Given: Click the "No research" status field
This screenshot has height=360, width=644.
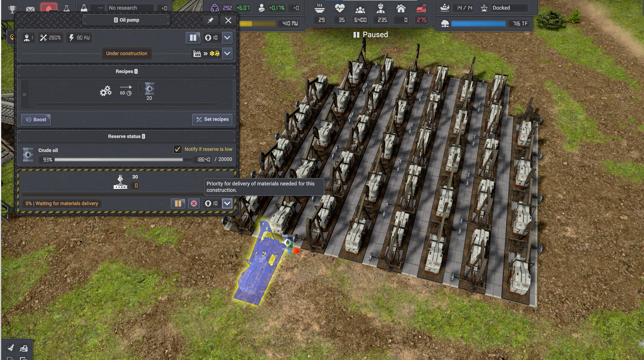Looking at the screenshot, I should pyautogui.click(x=131, y=8).
